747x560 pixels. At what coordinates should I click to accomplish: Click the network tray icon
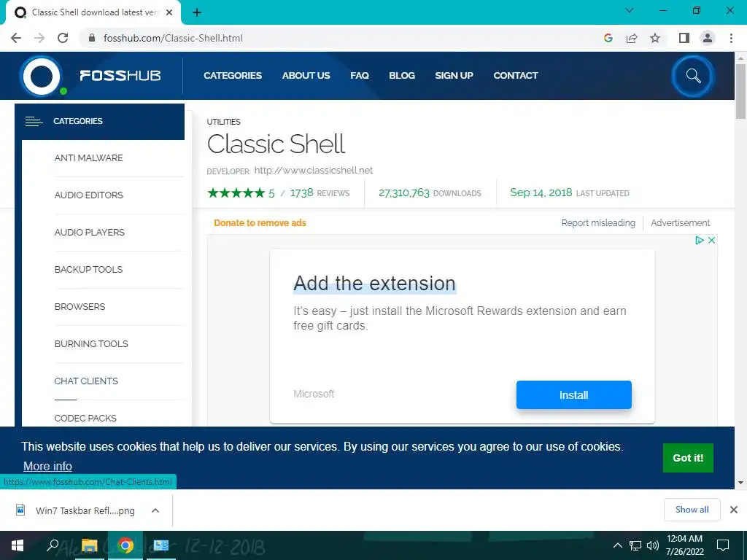tap(635, 545)
